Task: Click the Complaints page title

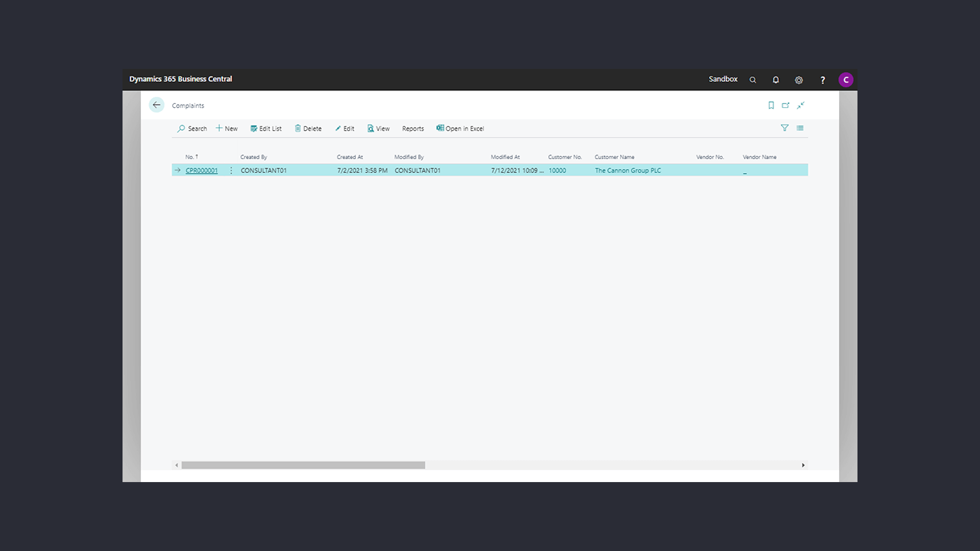Action: [x=188, y=106]
